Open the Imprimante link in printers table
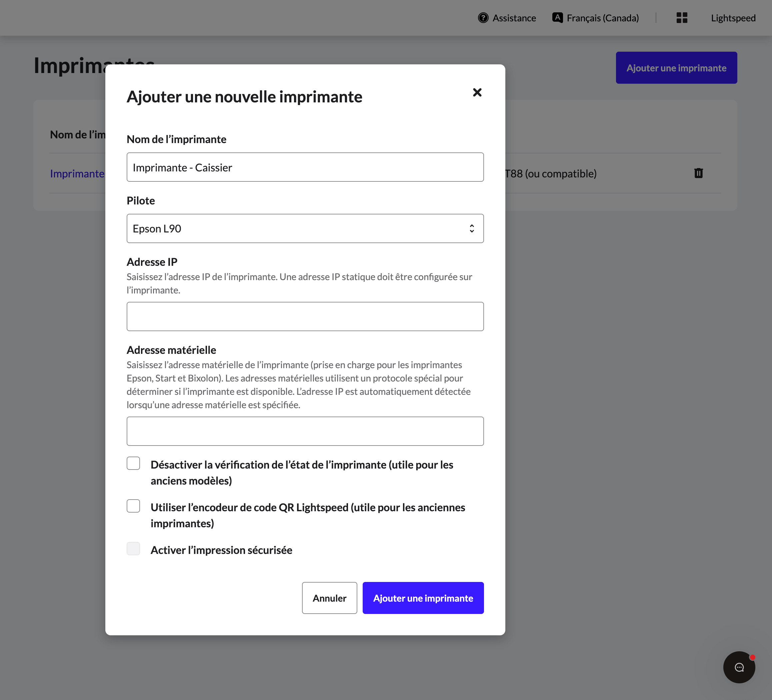This screenshot has width=772, height=700. pos(77,173)
